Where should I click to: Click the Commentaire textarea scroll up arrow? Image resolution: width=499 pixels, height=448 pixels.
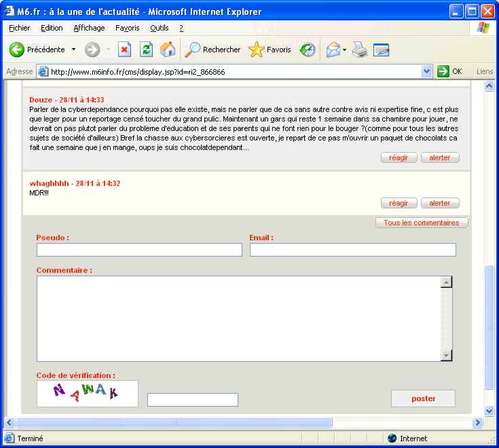pos(446,282)
